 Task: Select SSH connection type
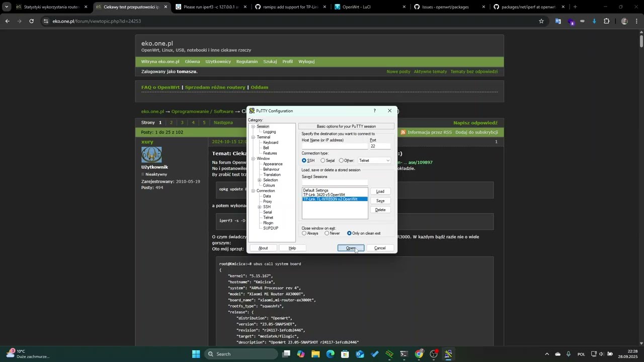tap(304, 160)
